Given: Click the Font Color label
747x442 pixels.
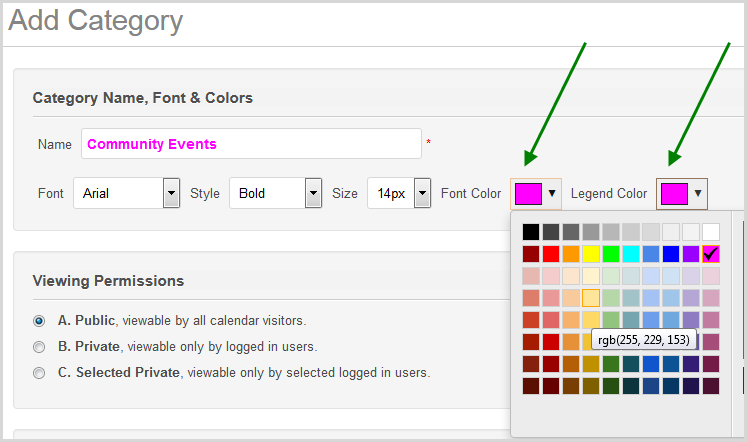Looking at the screenshot, I should point(471,193).
